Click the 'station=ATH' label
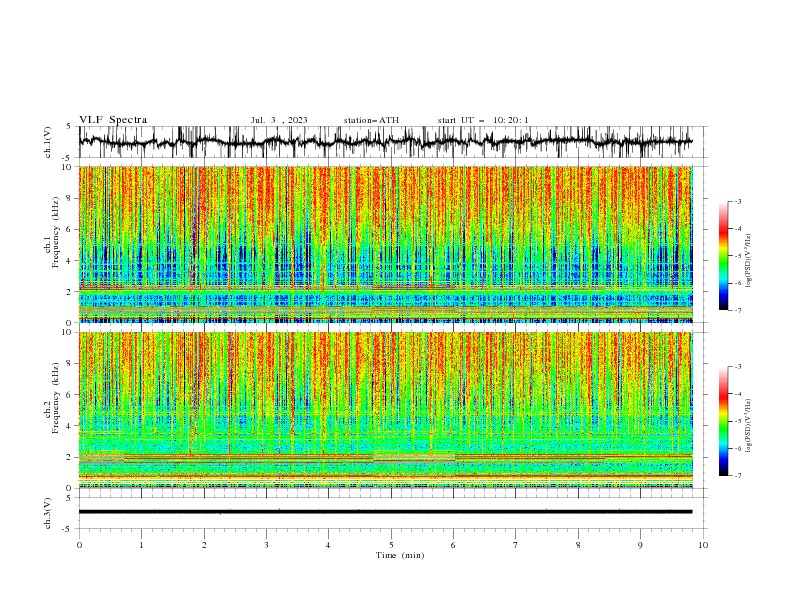The image size is (792, 612). pos(371,120)
